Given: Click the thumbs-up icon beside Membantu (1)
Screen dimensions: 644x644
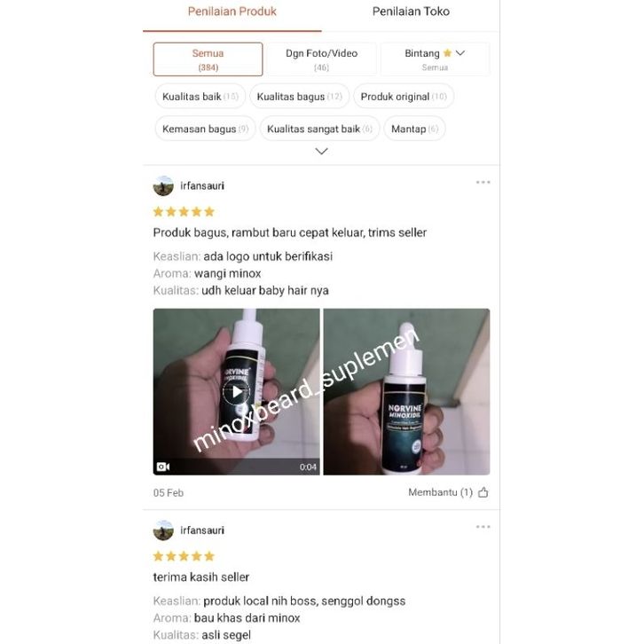Looking at the screenshot, I should tap(483, 492).
